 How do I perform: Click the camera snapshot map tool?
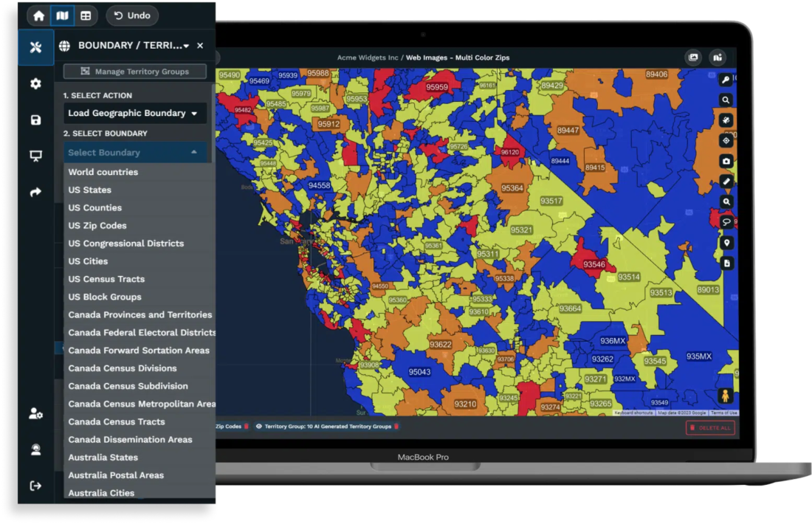coord(726,161)
